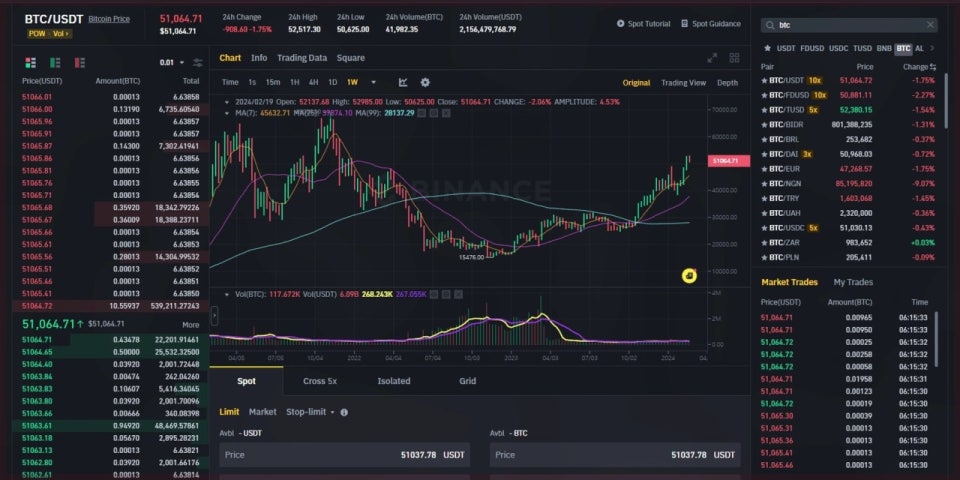The image size is (960, 480).
Task: Favorite the BTC/EUR pair star
Action: pyautogui.click(x=764, y=168)
